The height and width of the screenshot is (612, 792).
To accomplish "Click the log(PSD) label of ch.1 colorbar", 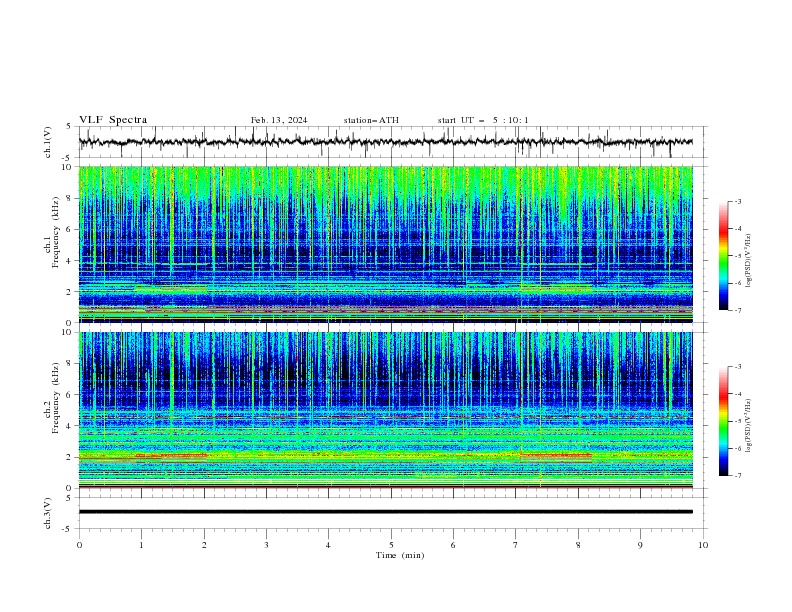I will click(x=748, y=261).
